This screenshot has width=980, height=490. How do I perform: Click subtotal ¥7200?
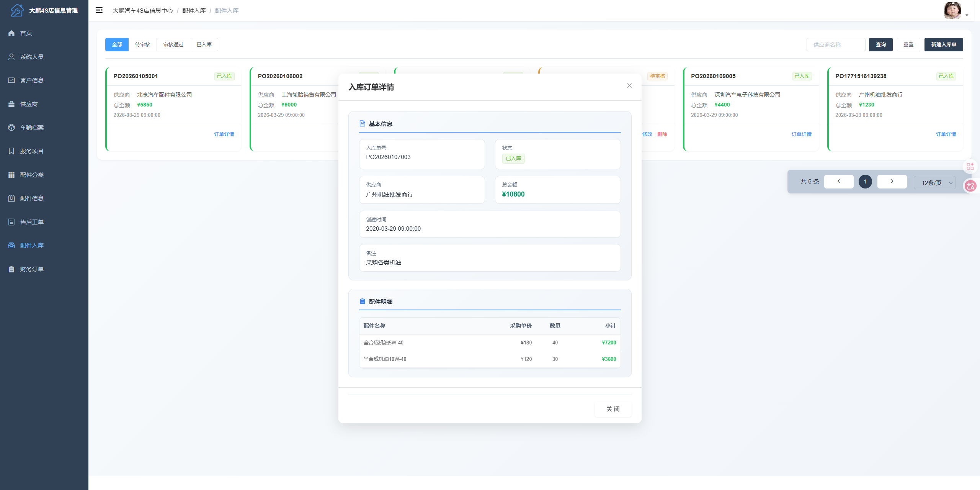609,343
